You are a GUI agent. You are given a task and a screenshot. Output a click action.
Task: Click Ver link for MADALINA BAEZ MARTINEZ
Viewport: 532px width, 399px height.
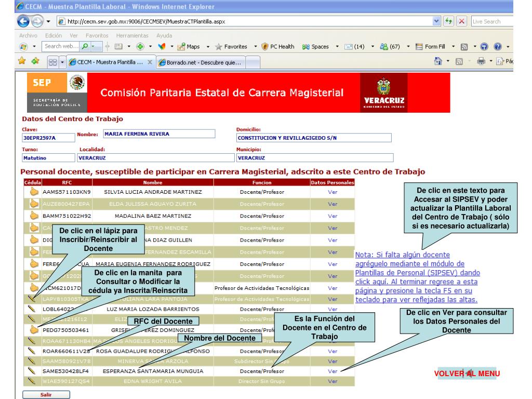click(x=332, y=216)
